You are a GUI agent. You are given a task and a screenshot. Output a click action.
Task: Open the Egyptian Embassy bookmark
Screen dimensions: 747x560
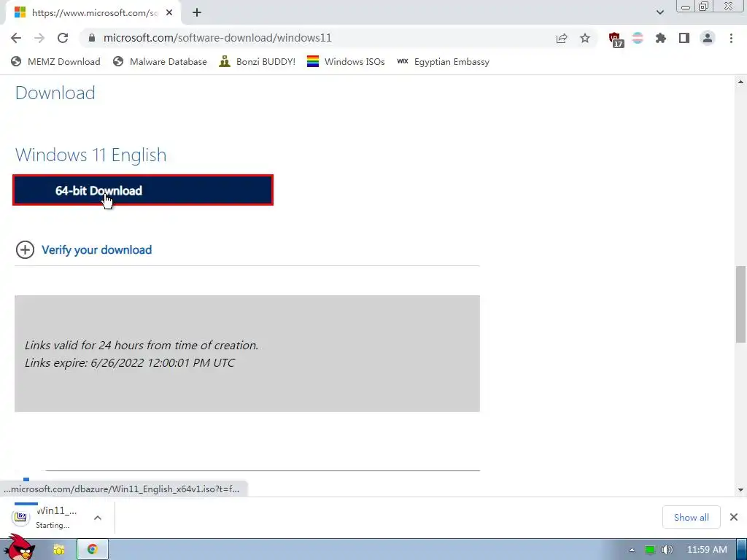click(443, 61)
